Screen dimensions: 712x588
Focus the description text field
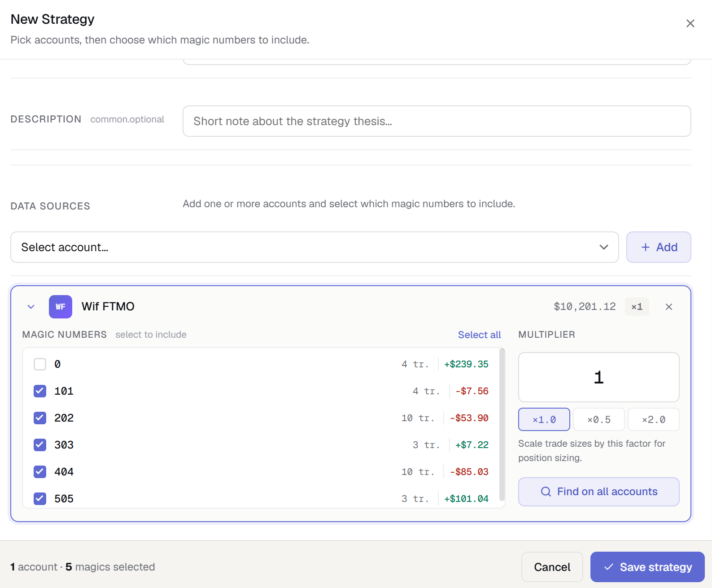pos(437,121)
